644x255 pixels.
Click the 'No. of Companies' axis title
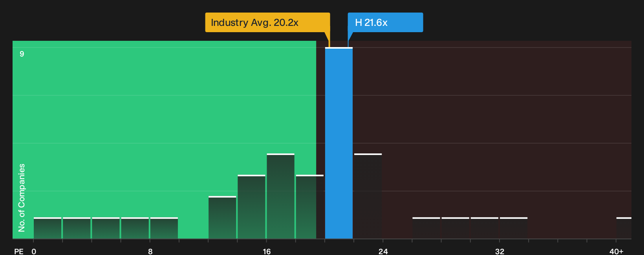(22, 197)
